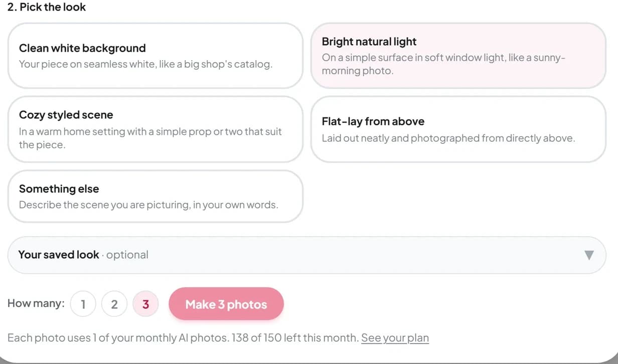Set how many photos to 1
This screenshot has height=364, width=618.
(83, 304)
